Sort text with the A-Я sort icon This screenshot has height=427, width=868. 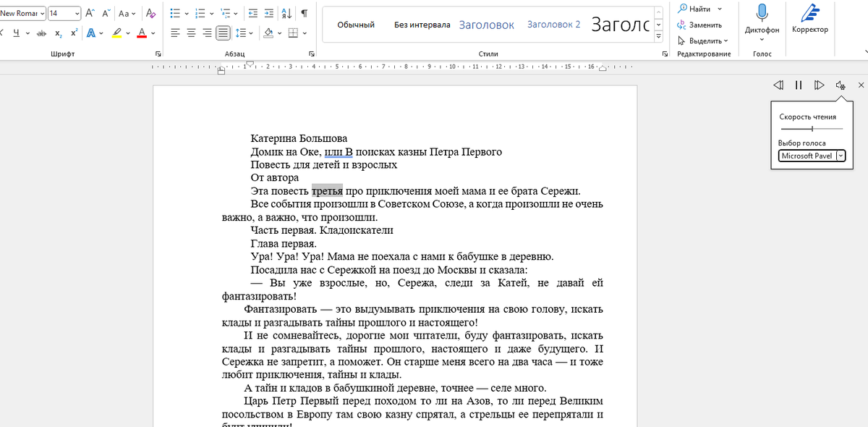tap(286, 14)
